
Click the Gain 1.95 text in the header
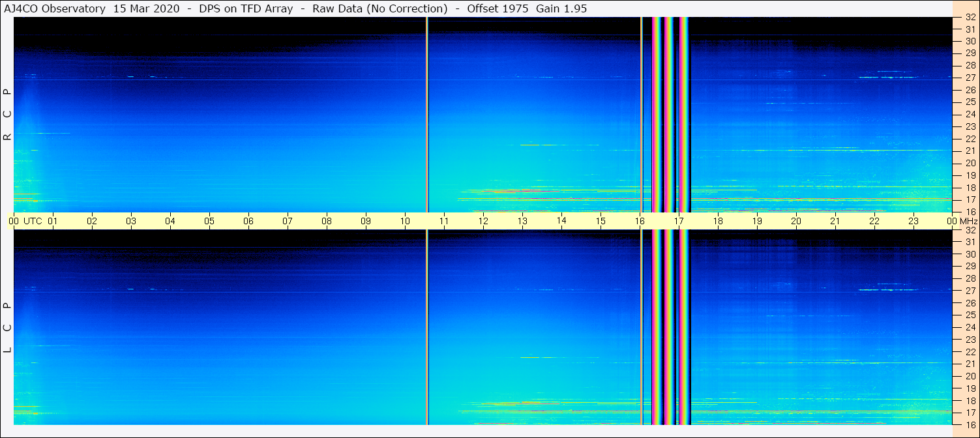pyautogui.click(x=561, y=8)
